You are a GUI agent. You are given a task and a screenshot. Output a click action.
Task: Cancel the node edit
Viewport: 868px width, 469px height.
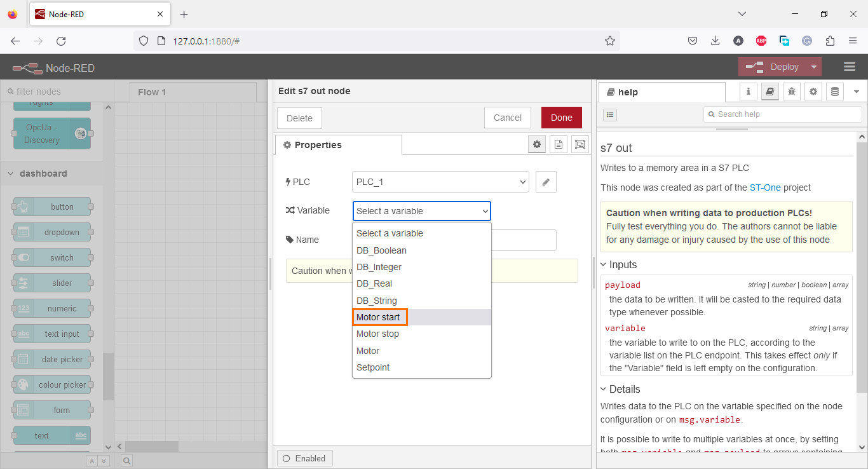508,118
